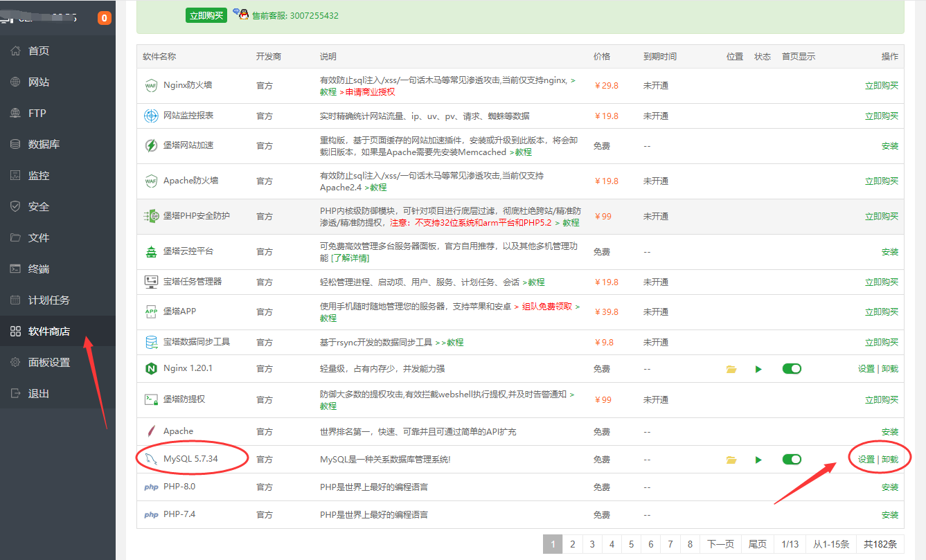The image size is (926, 560).
Task: Click the 网站监控报表 globe icon
Action: coord(151,116)
